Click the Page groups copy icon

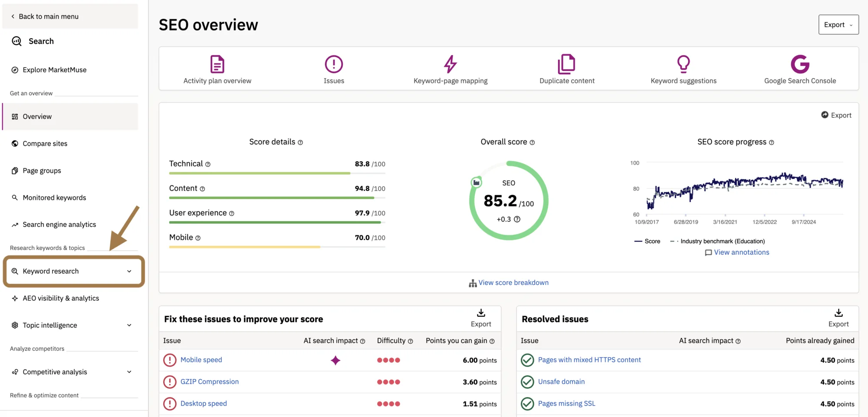pos(15,171)
